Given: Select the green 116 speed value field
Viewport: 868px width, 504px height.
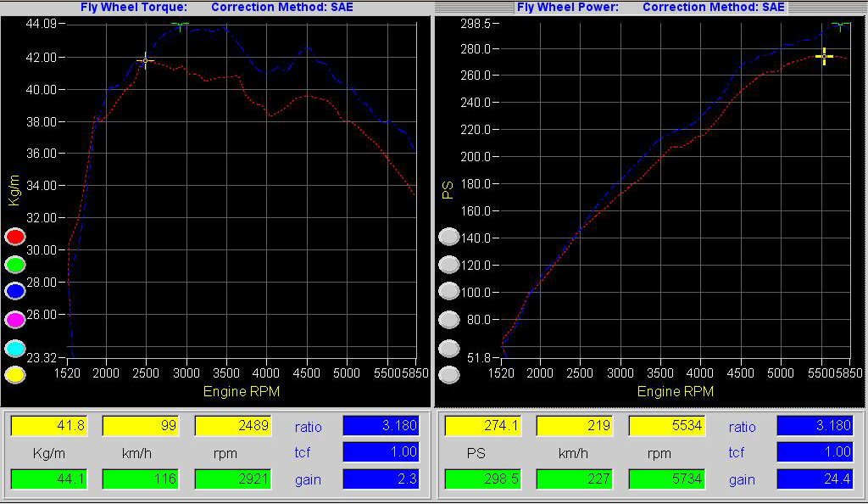Looking at the screenshot, I should [141, 479].
